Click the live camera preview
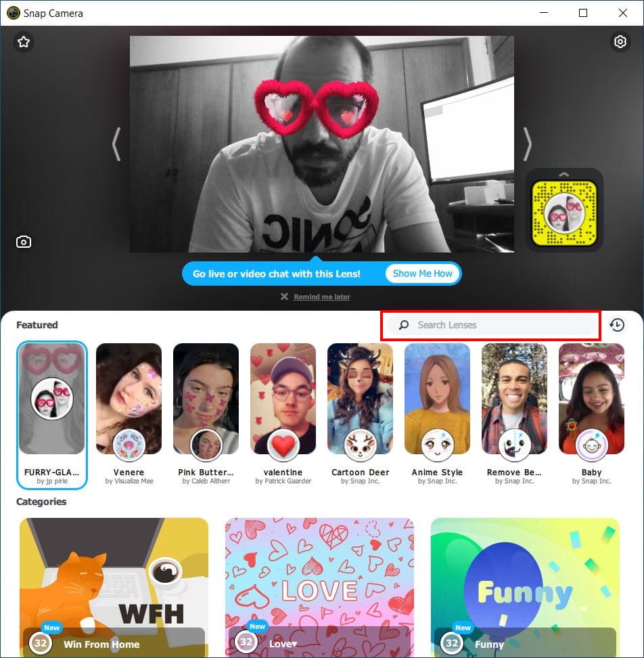Image resolution: width=644 pixels, height=658 pixels. coord(321,144)
